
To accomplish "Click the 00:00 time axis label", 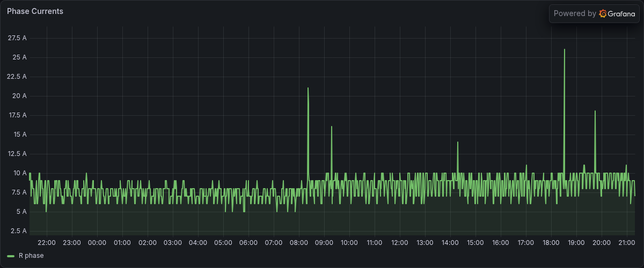I will [x=97, y=243].
